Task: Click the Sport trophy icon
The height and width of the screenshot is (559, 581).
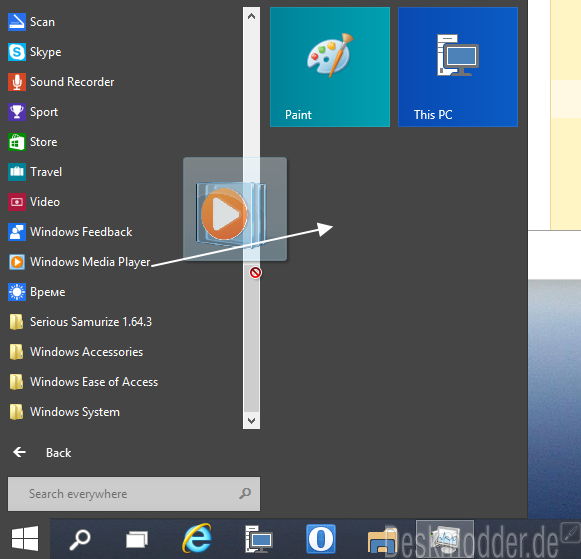Action: (x=17, y=112)
